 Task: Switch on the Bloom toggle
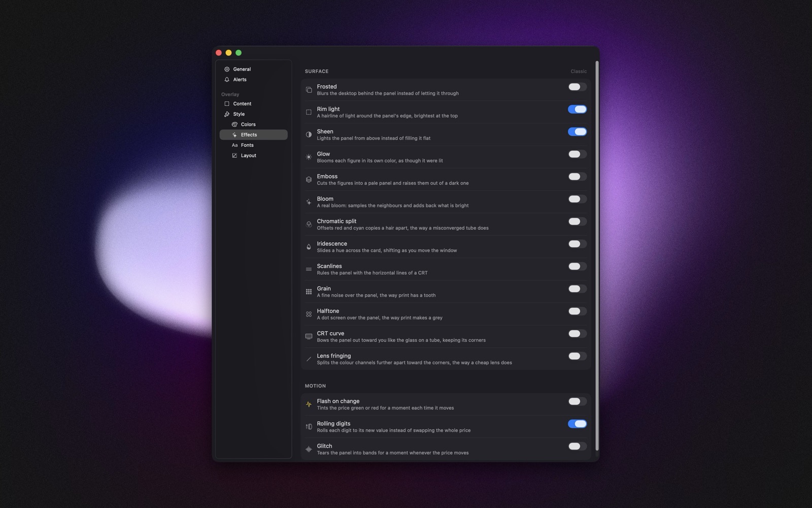point(577,199)
